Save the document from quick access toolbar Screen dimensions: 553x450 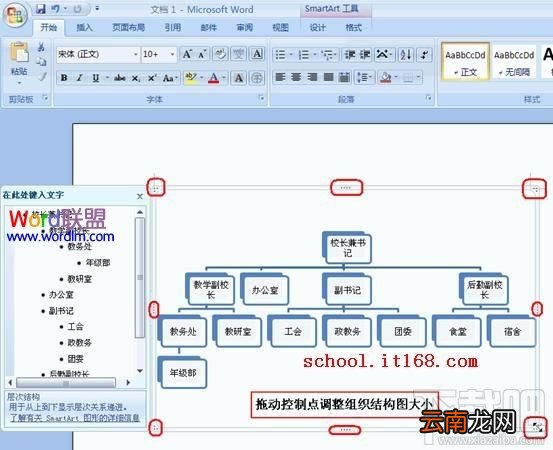[x=41, y=9]
